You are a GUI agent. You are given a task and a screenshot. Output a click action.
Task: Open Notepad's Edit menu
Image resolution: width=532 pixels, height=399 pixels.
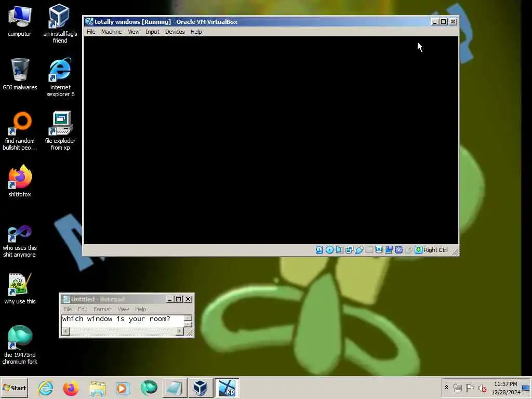[x=83, y=309]
